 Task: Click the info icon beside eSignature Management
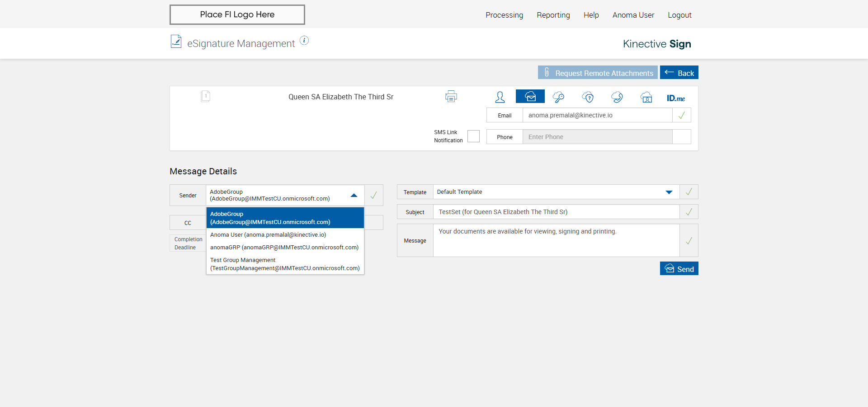[304, 41]
